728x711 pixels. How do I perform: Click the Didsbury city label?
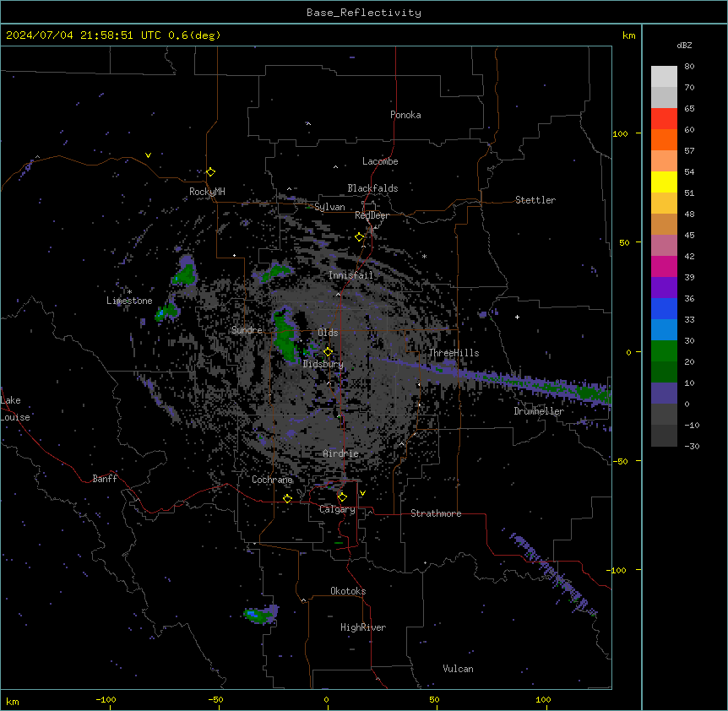click(x=323, y=364)
